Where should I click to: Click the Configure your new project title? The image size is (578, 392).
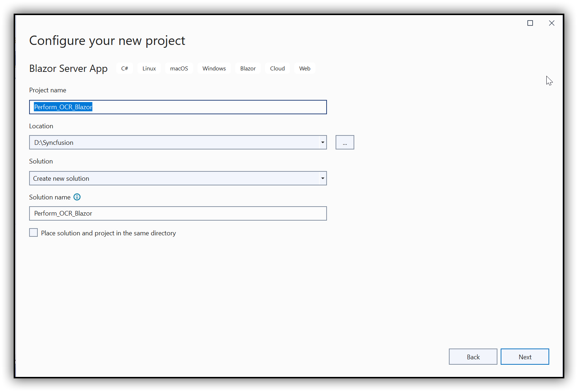click(x=107, y=41)
